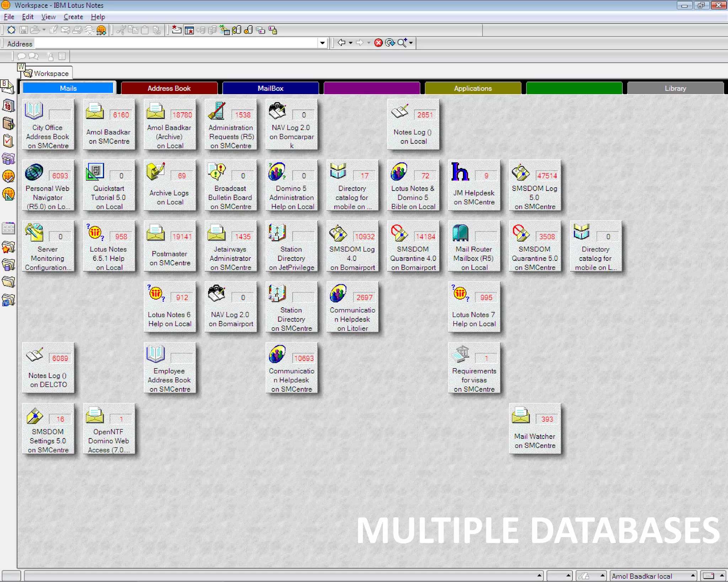Click the Copy toolbar icon
Viewport: 728px width, 582px height.
pyautogui.click(x=133, y=30)
